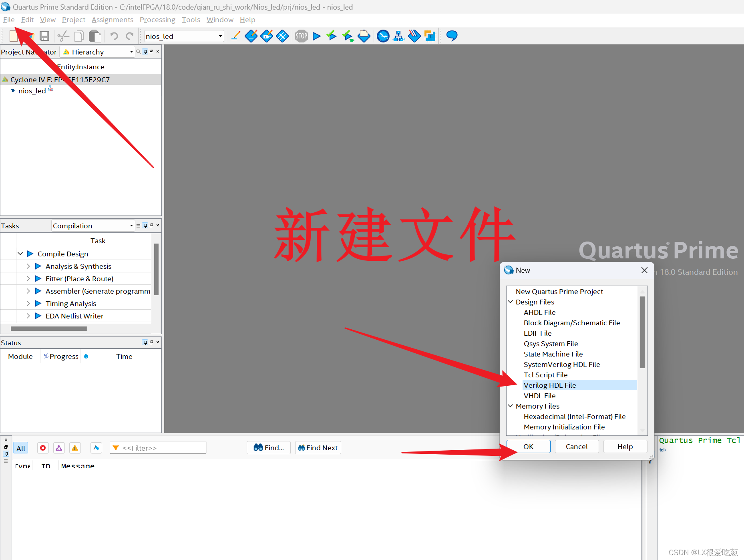This screenshot has width=744, height=560.
Task: Expand Fitter (Place & Route) task
Action: click(x=28, y=278)
